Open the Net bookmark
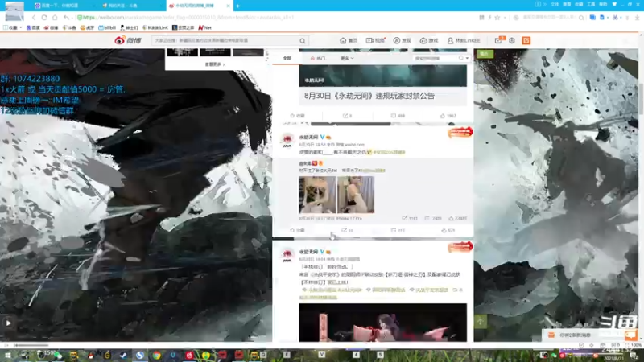This screenshot has width=644, height=362. 205,27
